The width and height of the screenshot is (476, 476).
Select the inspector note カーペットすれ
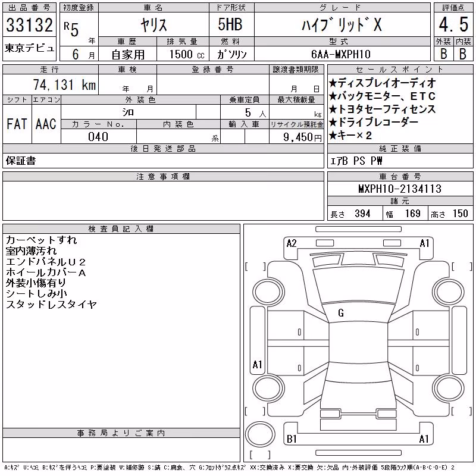[x=42, y=240]
